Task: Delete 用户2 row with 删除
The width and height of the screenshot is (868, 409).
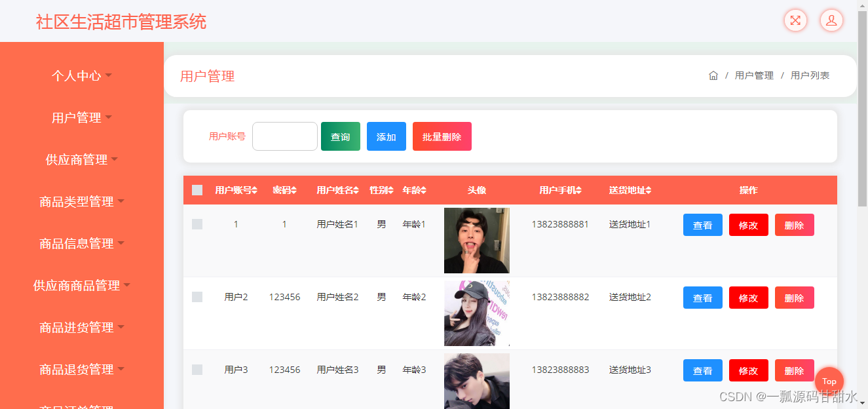Action: coord(795,298)
